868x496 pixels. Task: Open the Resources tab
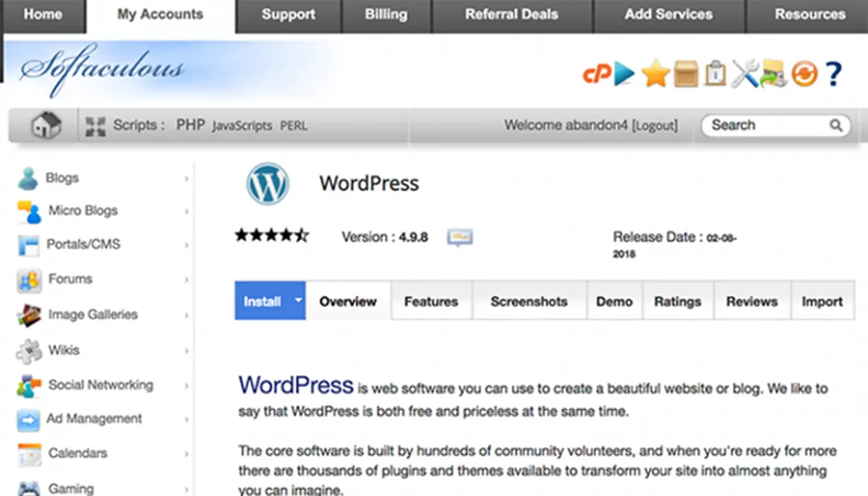coord(807,14)
